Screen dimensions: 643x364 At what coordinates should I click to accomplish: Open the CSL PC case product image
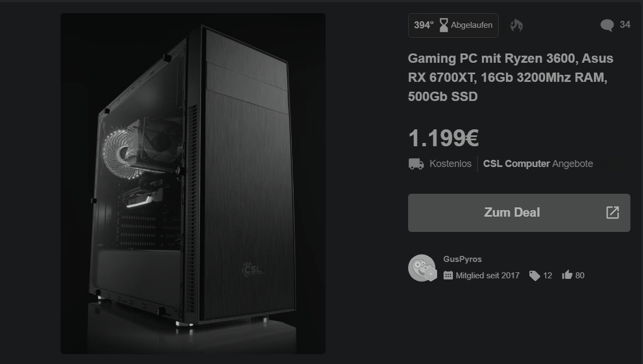coord(193,183)
